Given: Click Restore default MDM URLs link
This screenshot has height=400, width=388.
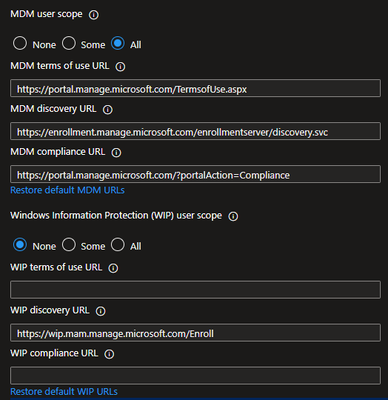Looking at the screenshot, I should [x=68, y=190].
